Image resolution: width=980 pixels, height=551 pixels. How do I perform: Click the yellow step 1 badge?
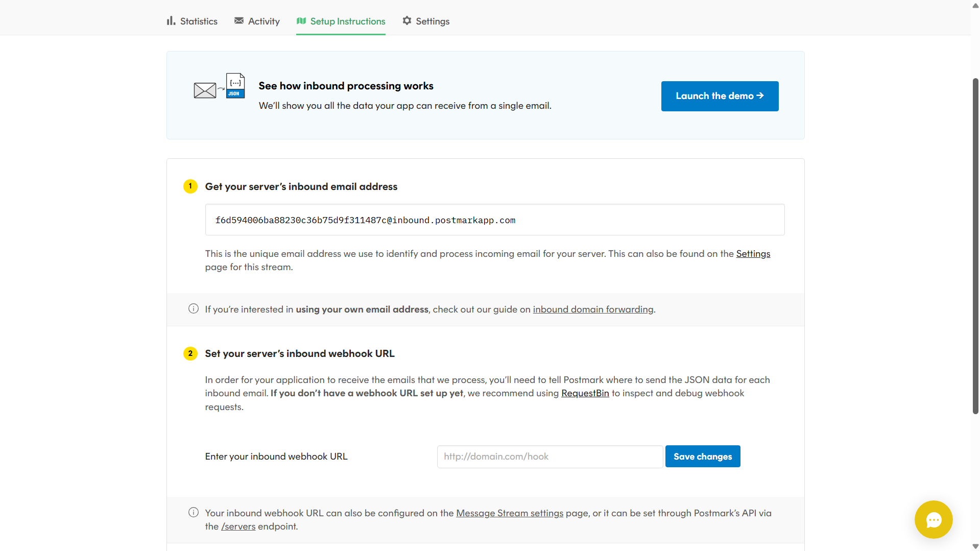(x=190, y=186)
